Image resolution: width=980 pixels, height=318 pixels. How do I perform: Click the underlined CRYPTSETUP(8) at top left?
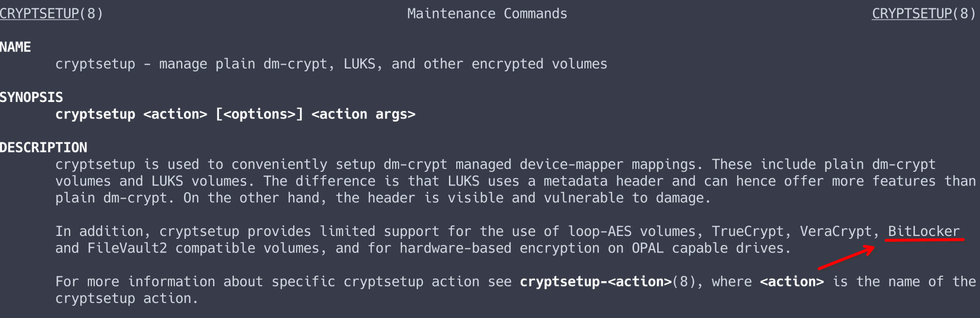coord(51,14)
